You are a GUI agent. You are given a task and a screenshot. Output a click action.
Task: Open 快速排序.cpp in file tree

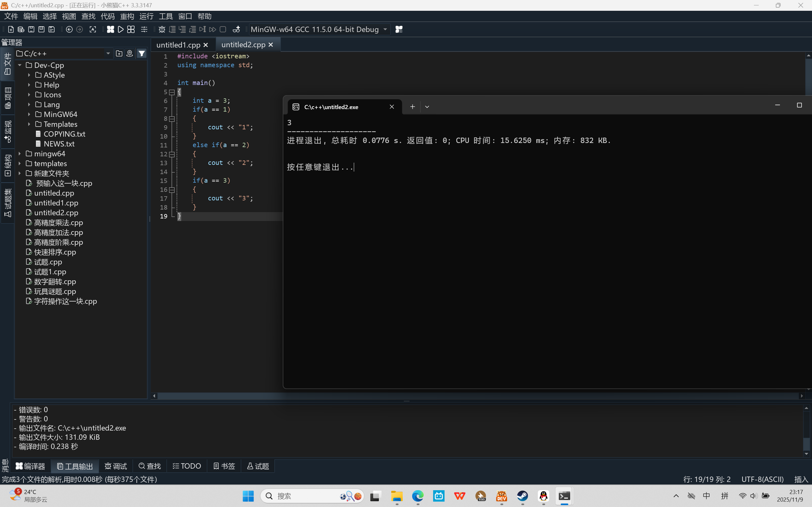[x=55, y=252]
